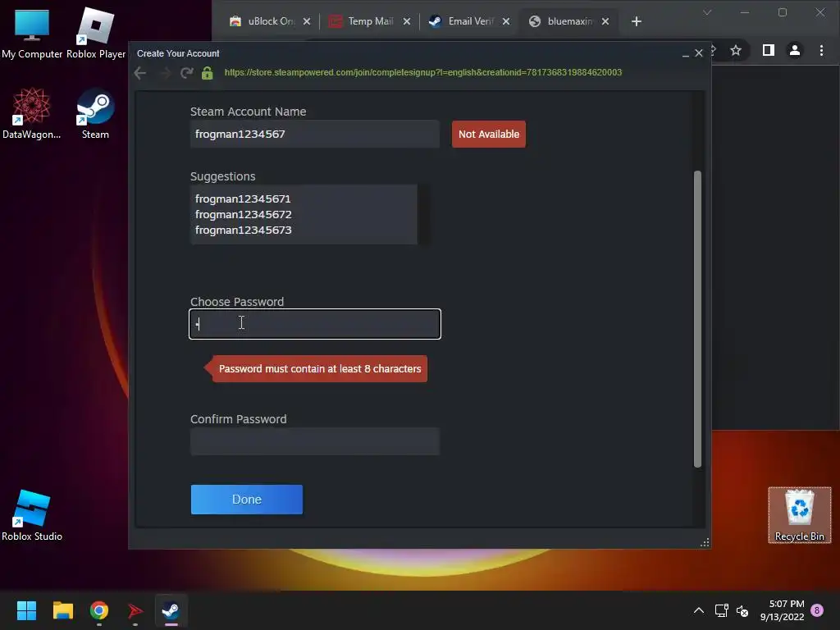Go forward in Steam signup window
Screen dimensions: 840x630
click(164, 73)
